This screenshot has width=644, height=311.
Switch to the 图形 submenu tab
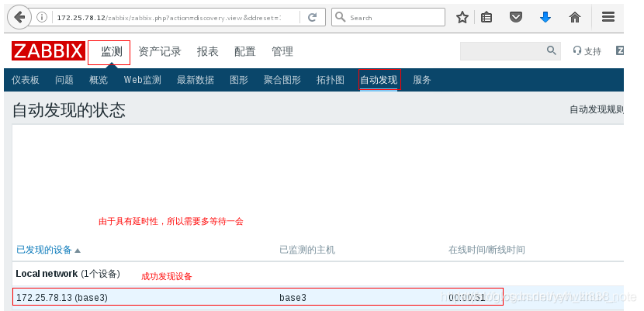coord(239,80)
